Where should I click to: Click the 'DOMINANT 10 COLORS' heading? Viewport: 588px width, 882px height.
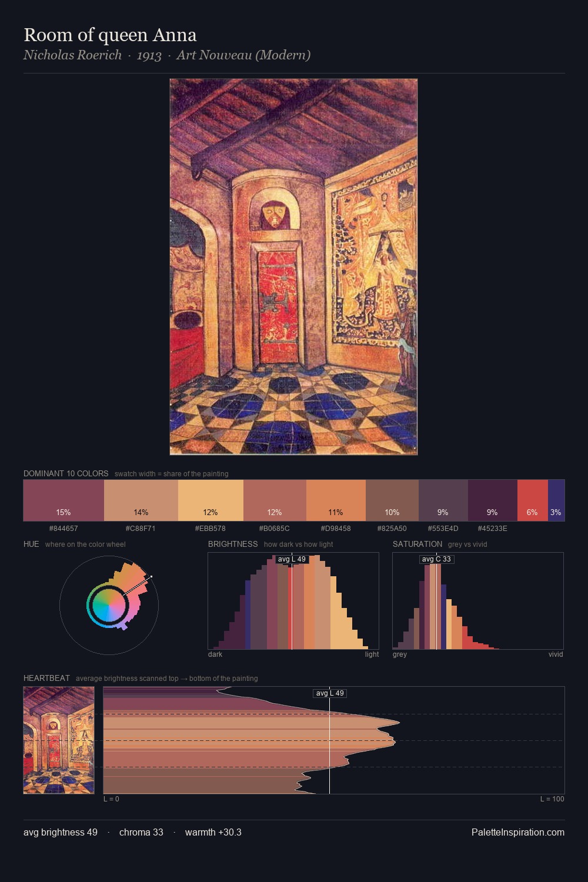[x=66, y=473]
